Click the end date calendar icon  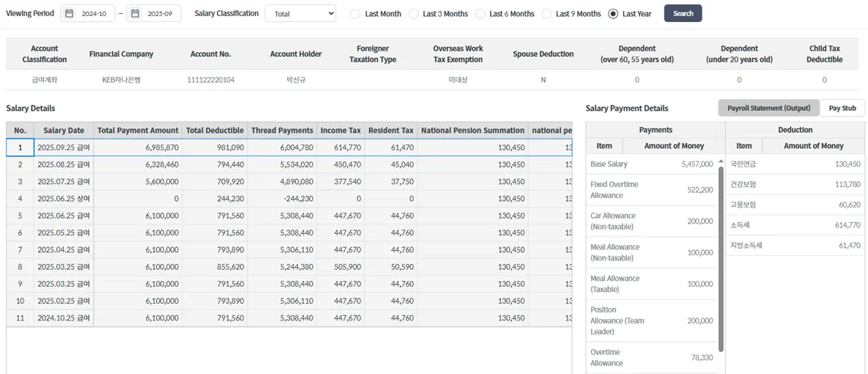(135, 14)
